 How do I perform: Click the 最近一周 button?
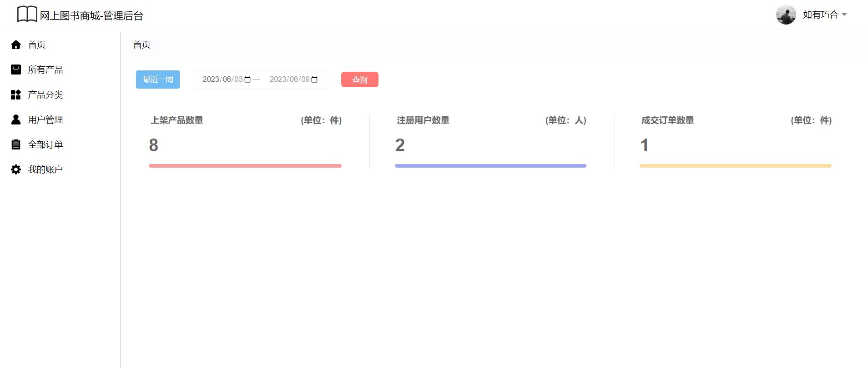click(x=158, y=80)
